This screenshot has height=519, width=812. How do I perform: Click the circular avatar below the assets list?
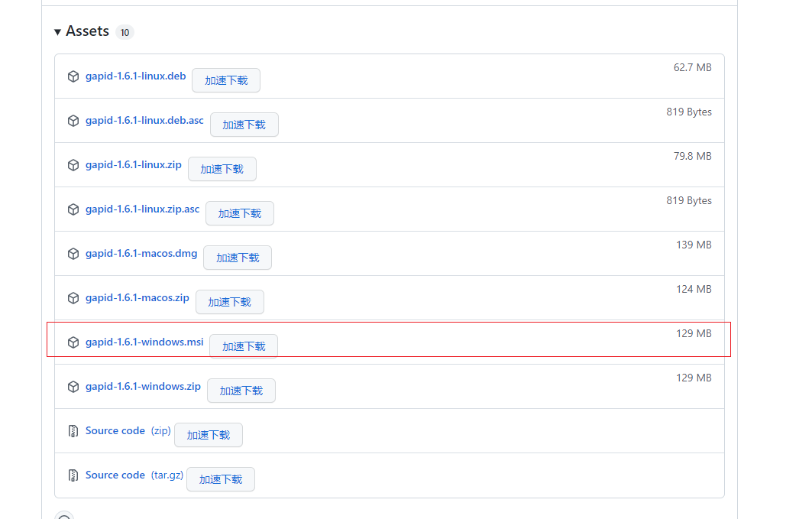coord(64,517)
